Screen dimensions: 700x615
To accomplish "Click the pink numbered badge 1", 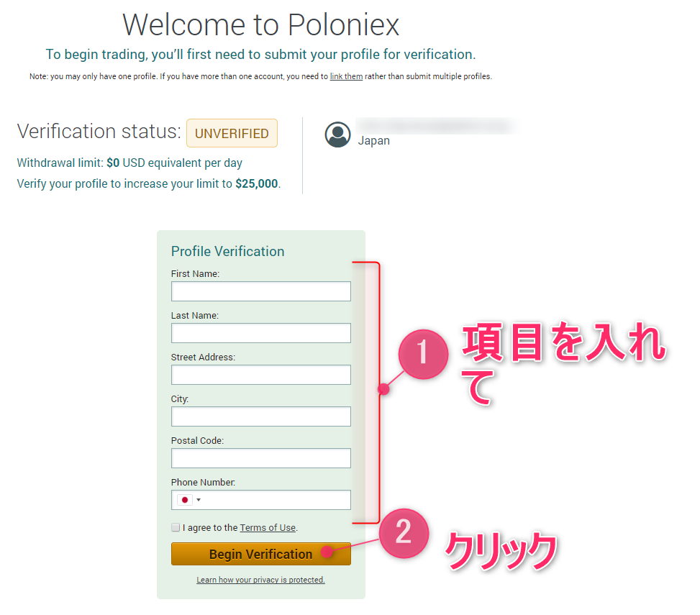I will [x=422, y=353].
